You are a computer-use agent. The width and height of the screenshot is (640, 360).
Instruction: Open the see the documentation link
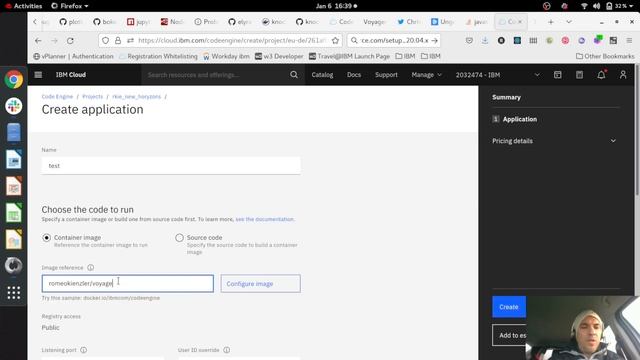tap(264, 219)
